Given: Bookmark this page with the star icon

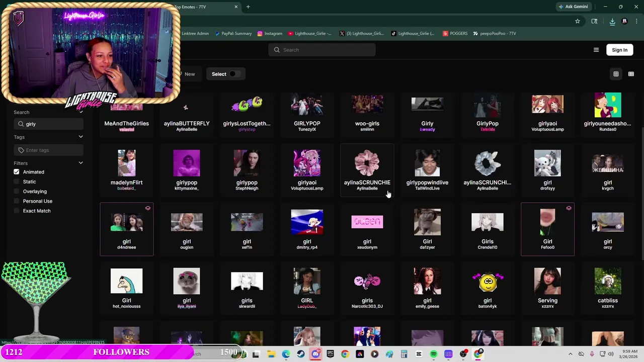Looking at the screenshot, I should [578, 21].
